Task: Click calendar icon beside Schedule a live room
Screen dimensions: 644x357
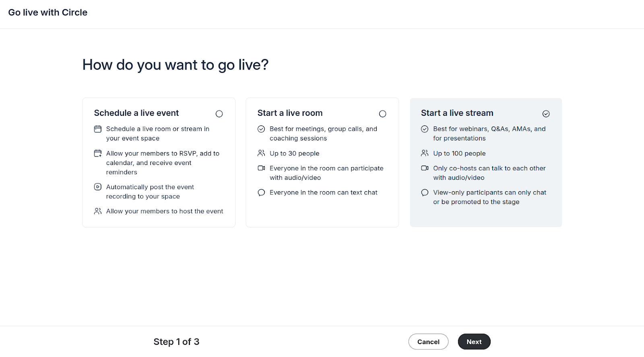Action: 98,129
